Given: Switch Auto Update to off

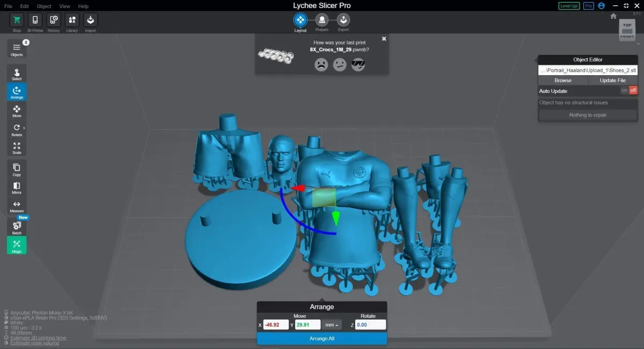Looking at the screenshot, I should pos(633,91).
